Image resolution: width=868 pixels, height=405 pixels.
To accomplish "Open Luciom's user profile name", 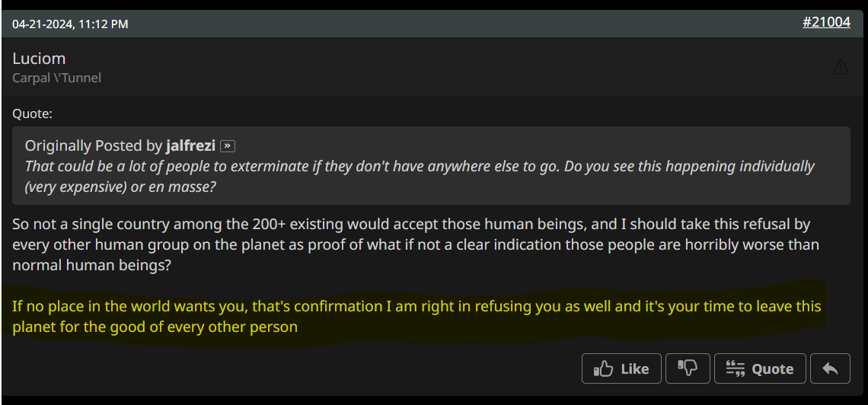I will click(x=39, y=58).
